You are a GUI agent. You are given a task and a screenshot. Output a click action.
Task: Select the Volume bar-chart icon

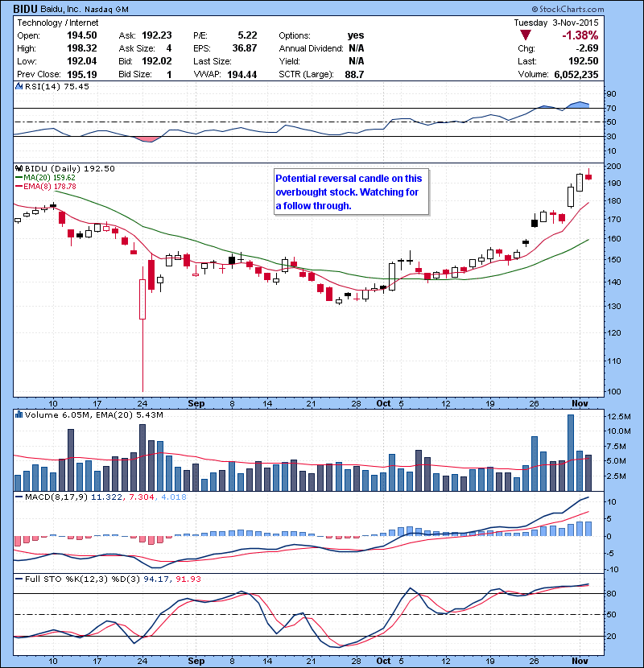pyautogui.click(x=20, y=414)
